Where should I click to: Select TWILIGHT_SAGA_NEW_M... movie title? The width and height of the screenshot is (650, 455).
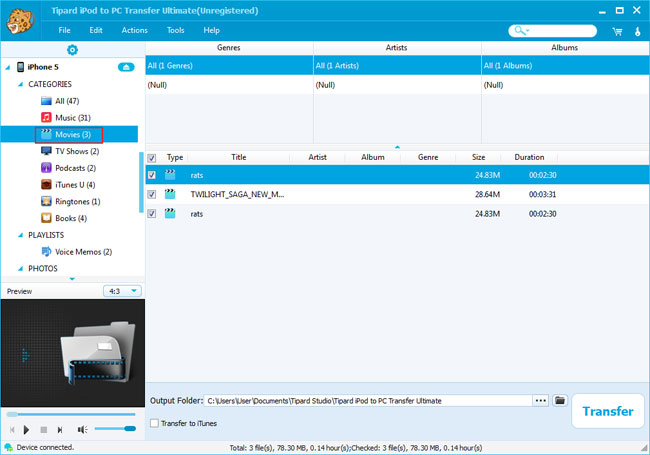coord(237,194)
